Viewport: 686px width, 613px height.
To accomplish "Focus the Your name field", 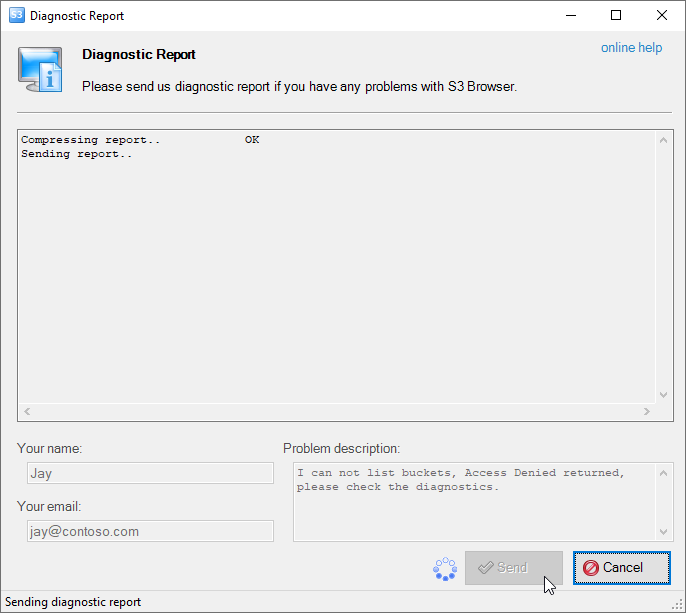I will point(150,473).
